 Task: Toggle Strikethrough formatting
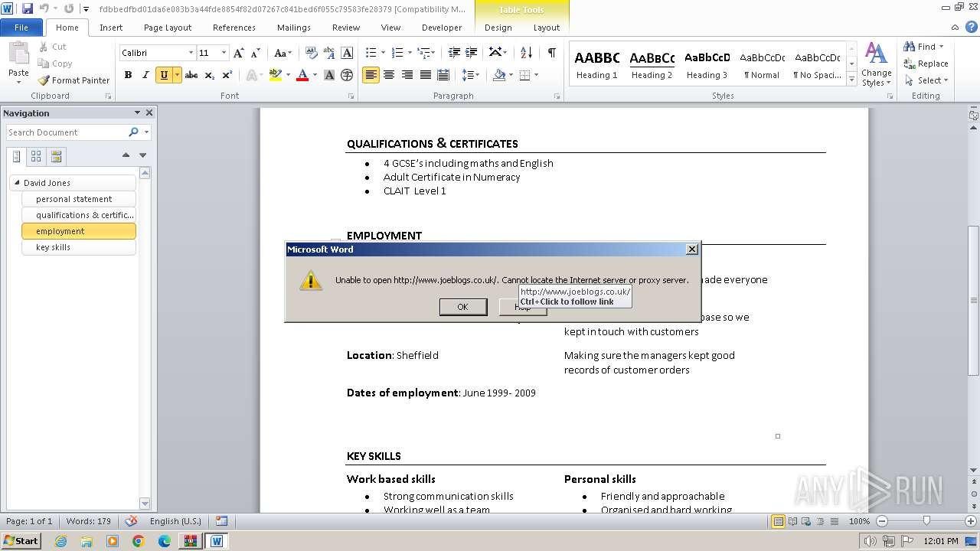[191, 75]
